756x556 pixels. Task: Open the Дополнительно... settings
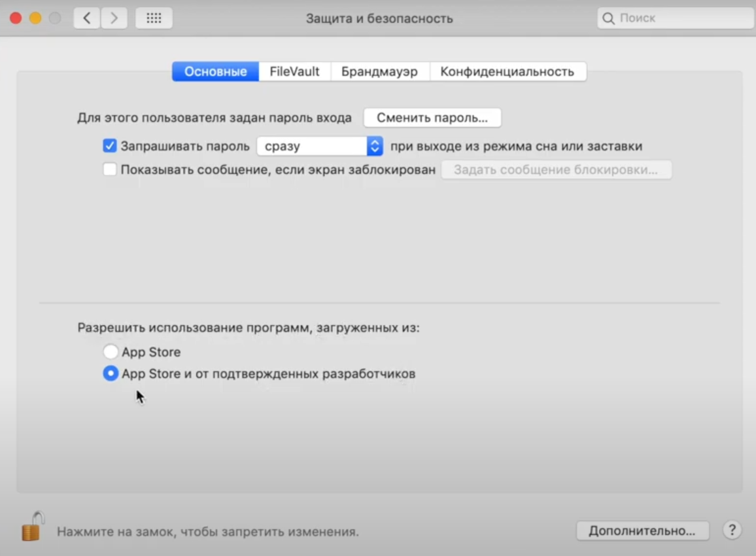coord(642,530)
